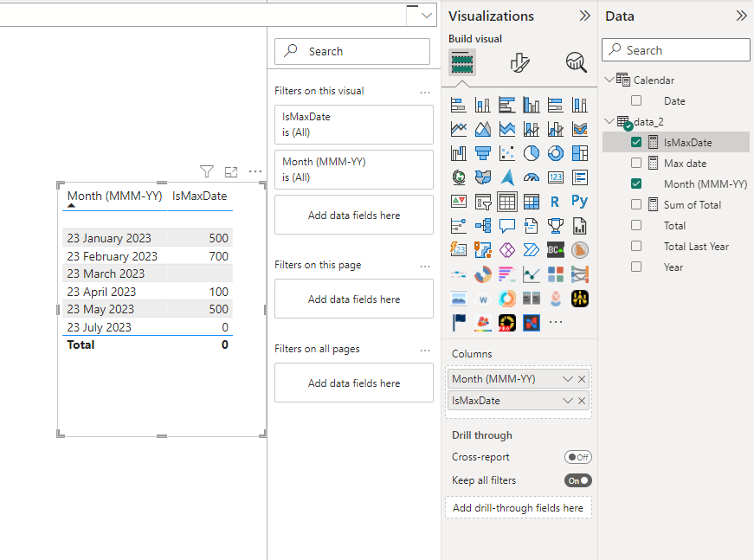Choose the scatter chart visual

pyautogui.click(x=506, y=153)
